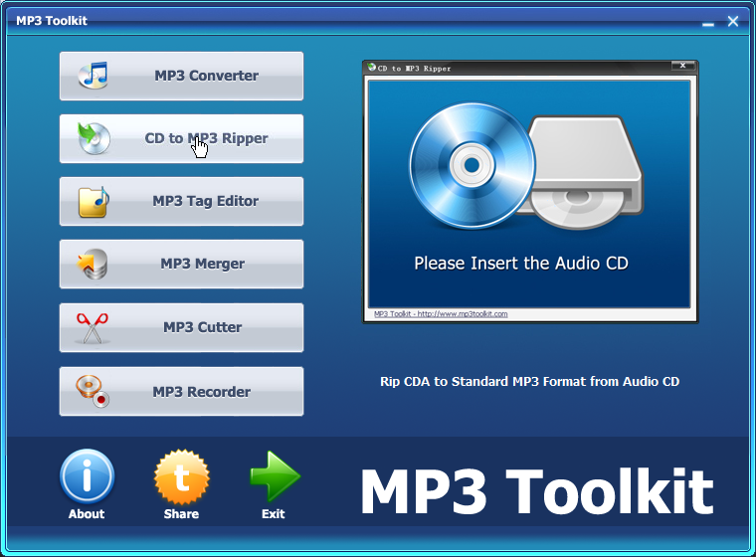Click the 'Rip CDA to Standard MP3' description

click(529, 382)
